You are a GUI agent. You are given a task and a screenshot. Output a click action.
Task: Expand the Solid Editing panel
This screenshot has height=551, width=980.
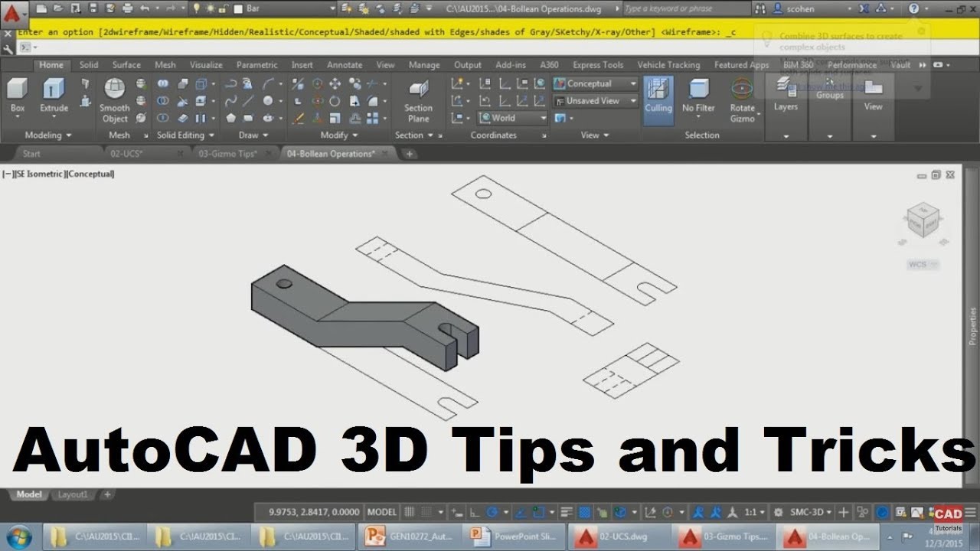tap(185, 135)
